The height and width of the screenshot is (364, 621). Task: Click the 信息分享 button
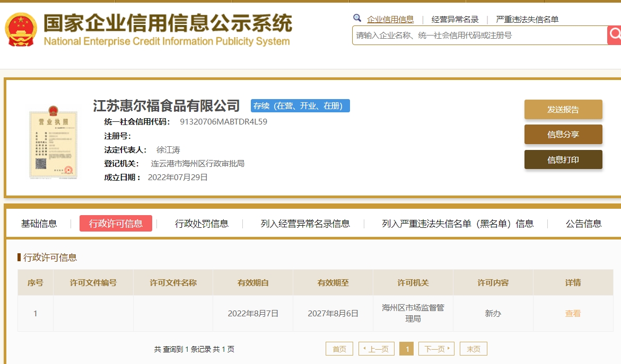point(563,135)
